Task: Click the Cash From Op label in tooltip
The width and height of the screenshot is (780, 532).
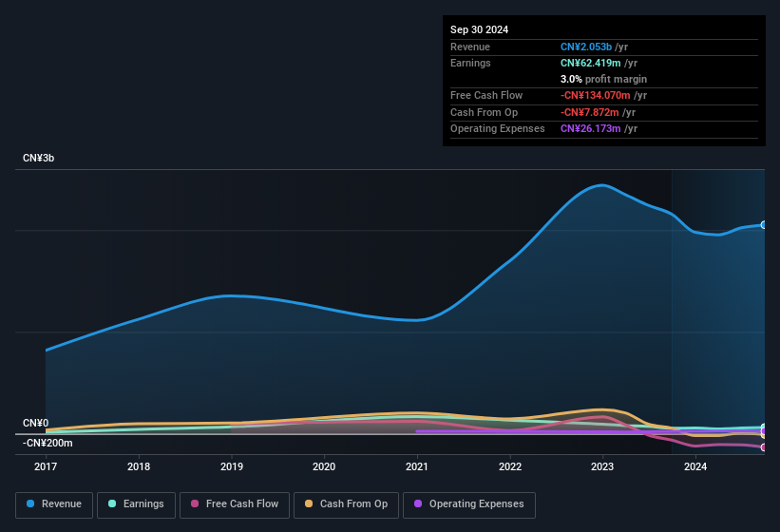Action: pyautogui.click(x=484, y=112)
